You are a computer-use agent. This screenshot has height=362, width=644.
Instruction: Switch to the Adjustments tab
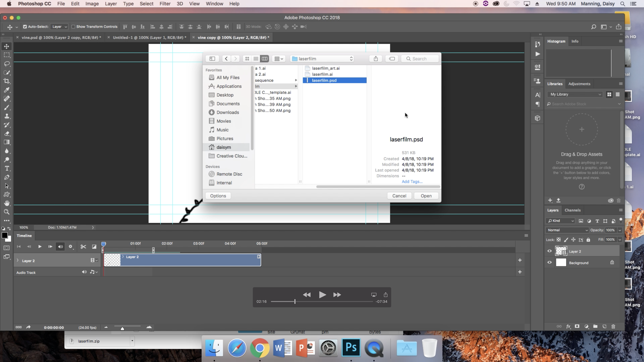pos(579,84)
